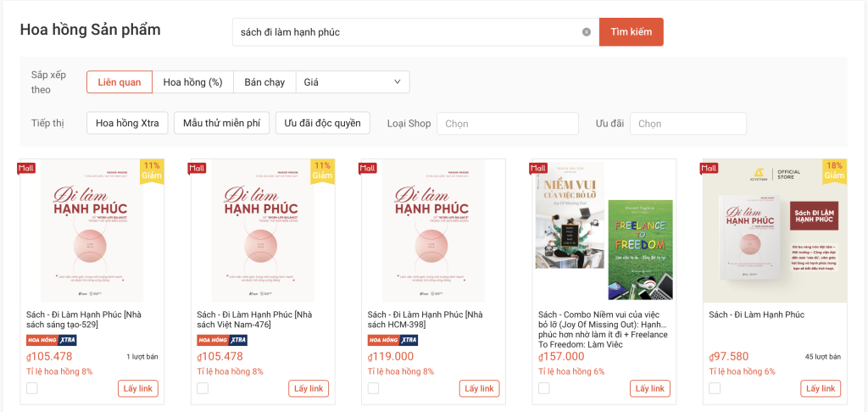
Task: Open title Sách - Đi Làm Hạnh Phúc [Nhà sách sáng tạo-529]
Action: click(x=84, y=320)
